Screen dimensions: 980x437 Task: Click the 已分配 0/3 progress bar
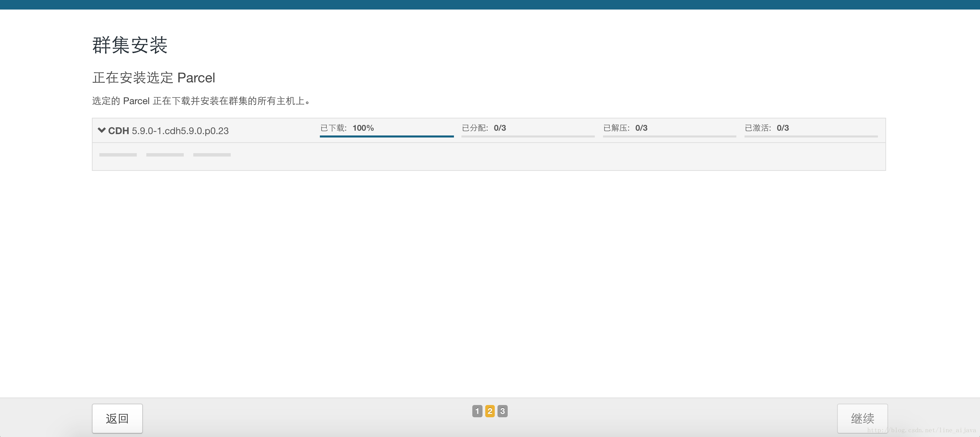tap(528, 136)
